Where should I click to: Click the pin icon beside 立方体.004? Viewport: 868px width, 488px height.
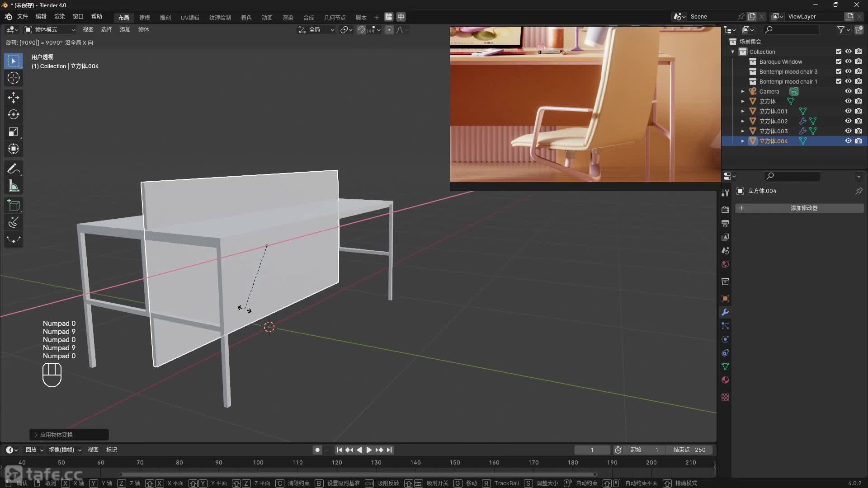pos(859,191)
